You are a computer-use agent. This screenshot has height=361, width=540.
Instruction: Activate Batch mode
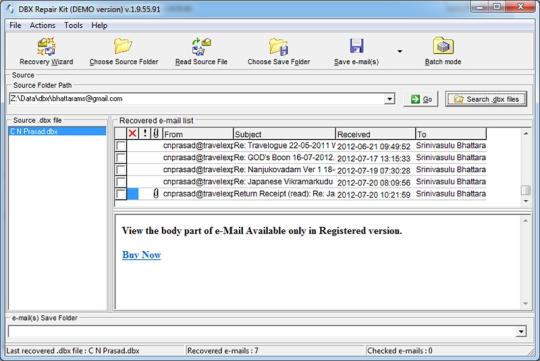click(443, 52)
